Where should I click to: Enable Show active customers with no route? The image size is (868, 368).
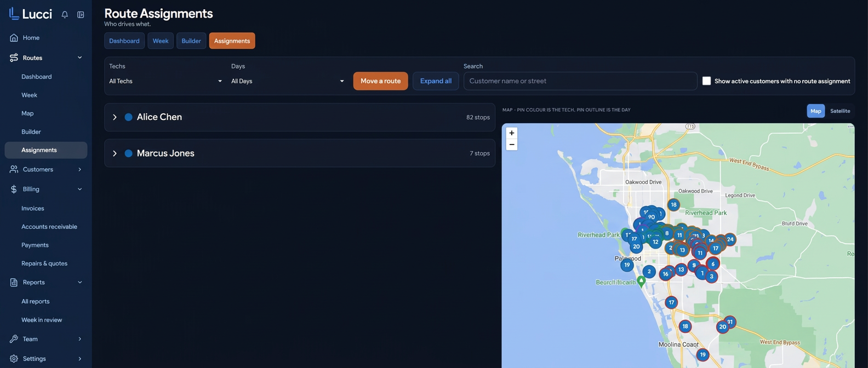[x=707, y=81]
